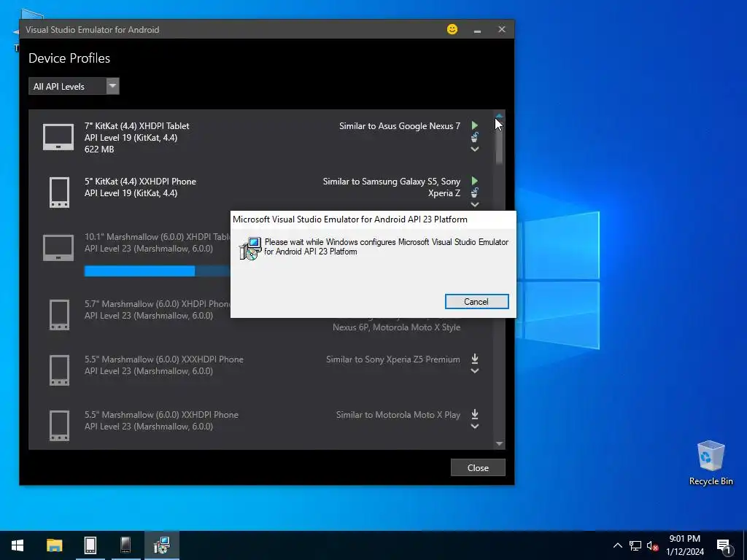Select '7" KitKat (4.4) XHDPI Tablet' title

click(136, 125)
